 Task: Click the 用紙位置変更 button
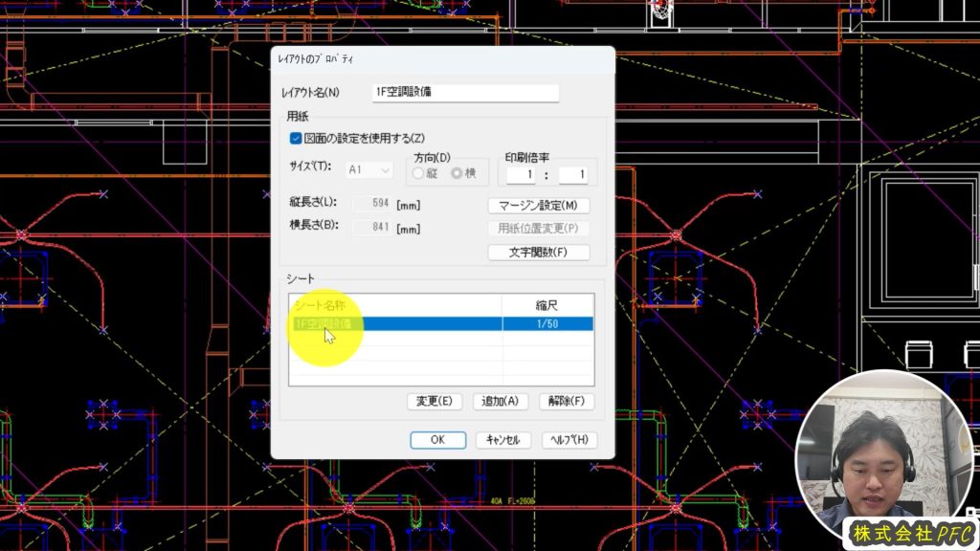538,229
